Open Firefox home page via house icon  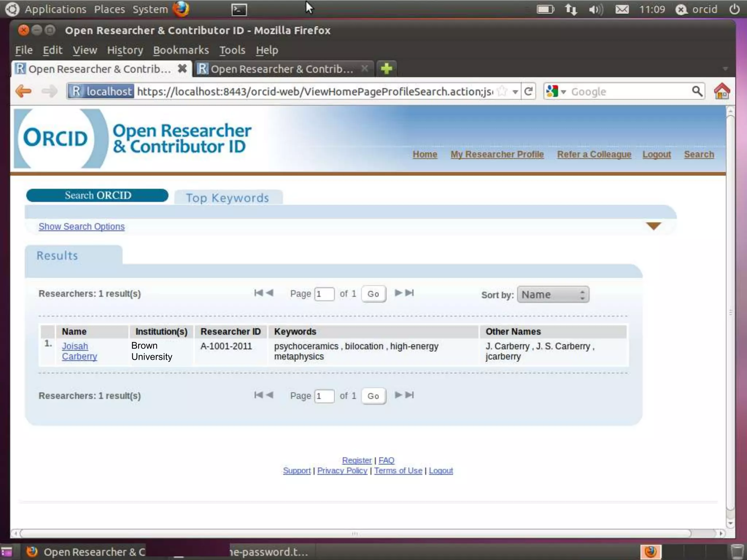(x=721, y=91)
